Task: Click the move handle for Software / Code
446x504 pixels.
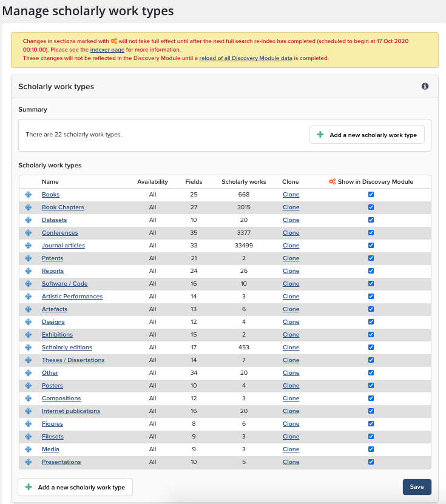Action: (x=28, y=284)
